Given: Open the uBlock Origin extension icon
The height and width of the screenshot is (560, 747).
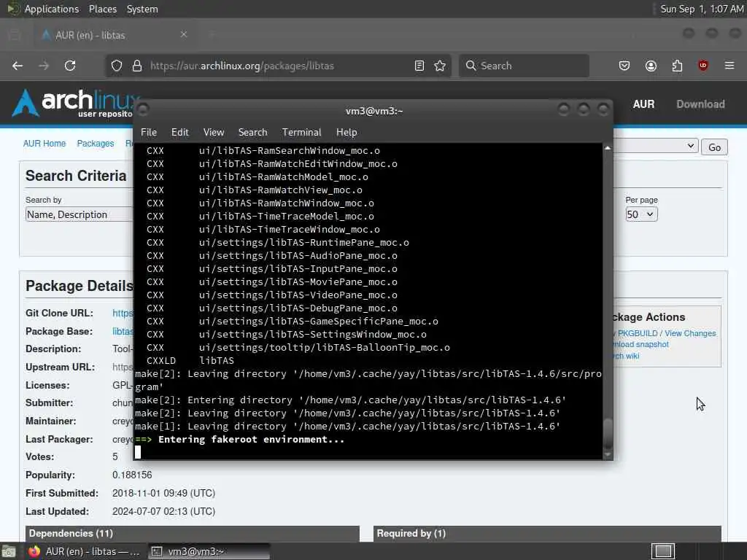Looking at the screenshot, I should [703, 66].
